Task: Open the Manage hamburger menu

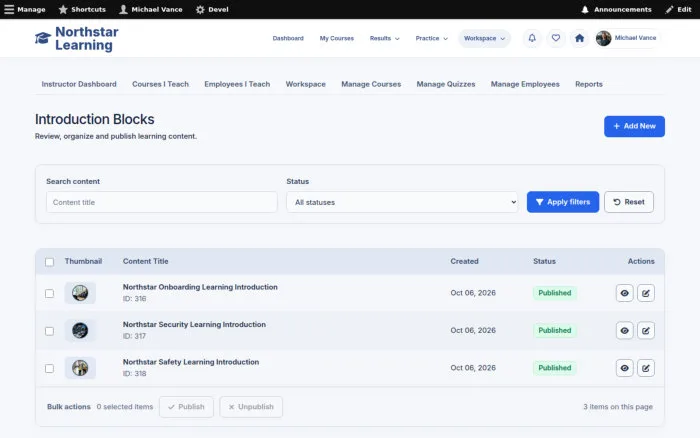Action: coord(25,9)
